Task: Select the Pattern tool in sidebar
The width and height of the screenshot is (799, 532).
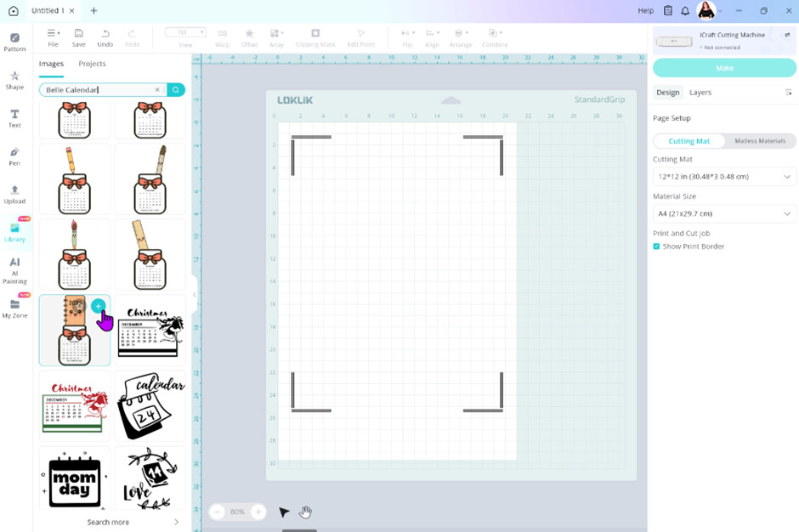Action: 14,42
